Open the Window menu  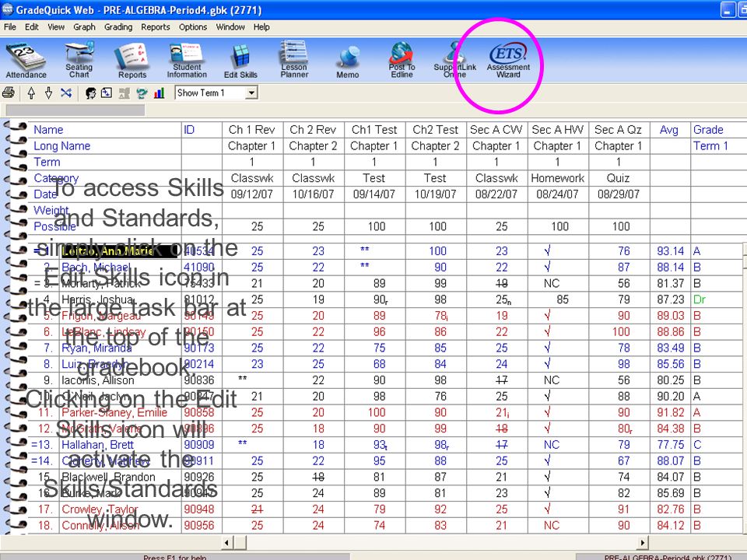pyautogui.click(x=230, y=27)
